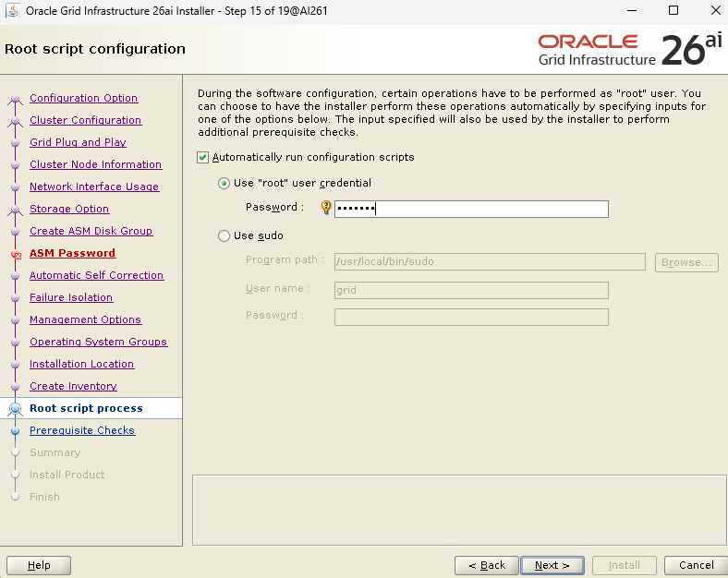
Task: Click the Java icon in title bar
Action: [12, 11]
